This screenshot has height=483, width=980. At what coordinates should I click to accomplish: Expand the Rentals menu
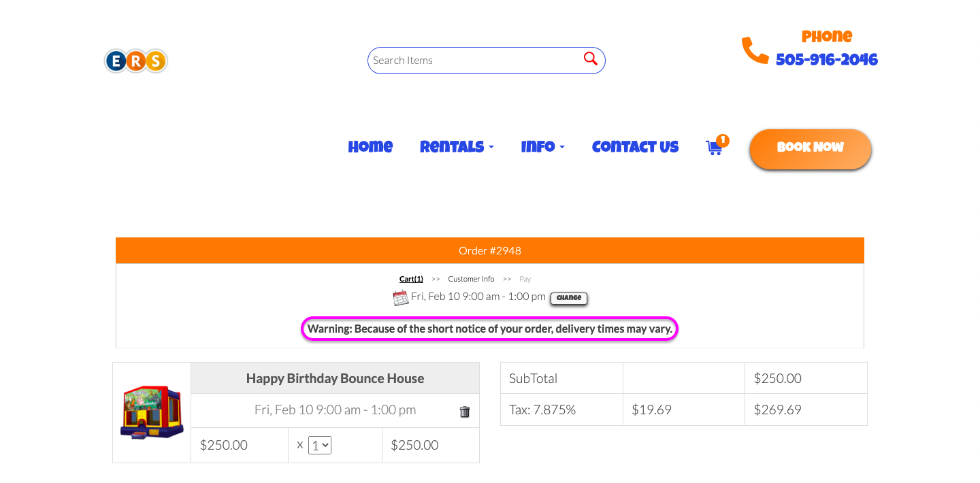point(457,147)
